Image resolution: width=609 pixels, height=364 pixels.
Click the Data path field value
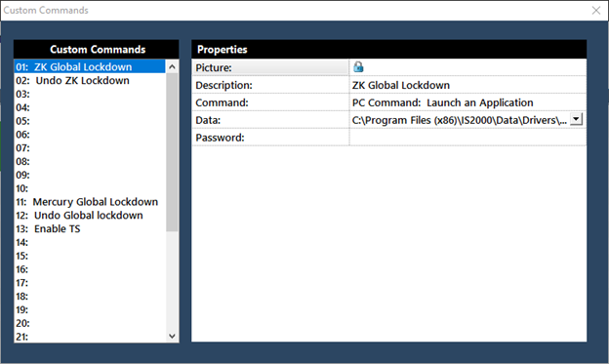(460, 120)
